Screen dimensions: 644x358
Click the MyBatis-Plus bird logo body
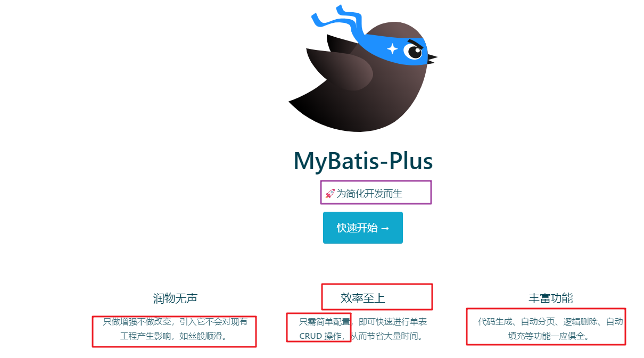tap(373, 85)
